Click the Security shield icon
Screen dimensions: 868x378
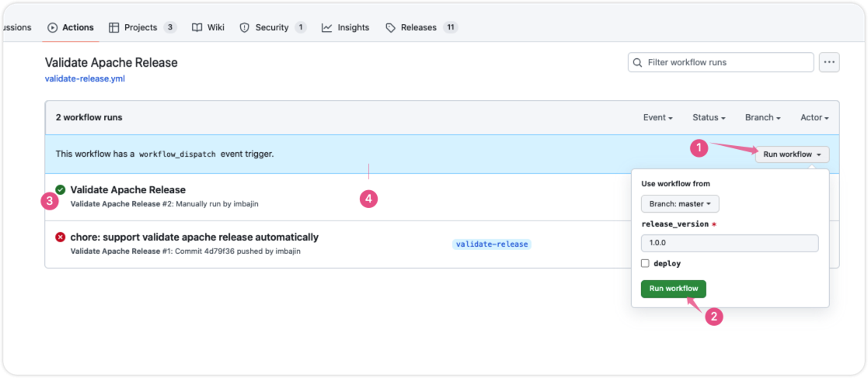pos(245,28)
